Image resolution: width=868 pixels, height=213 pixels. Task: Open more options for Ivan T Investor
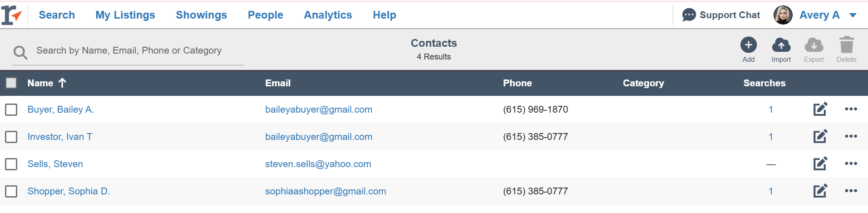tap(851, 136)
